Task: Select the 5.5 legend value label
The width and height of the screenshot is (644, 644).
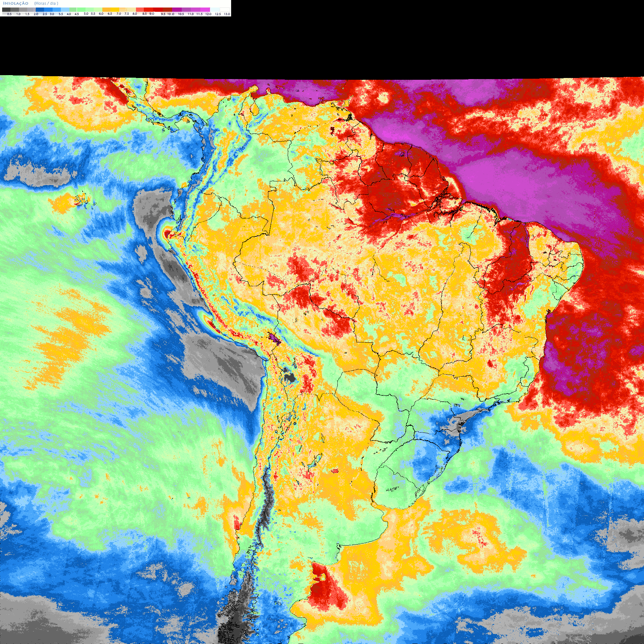Action: point(93,14)
